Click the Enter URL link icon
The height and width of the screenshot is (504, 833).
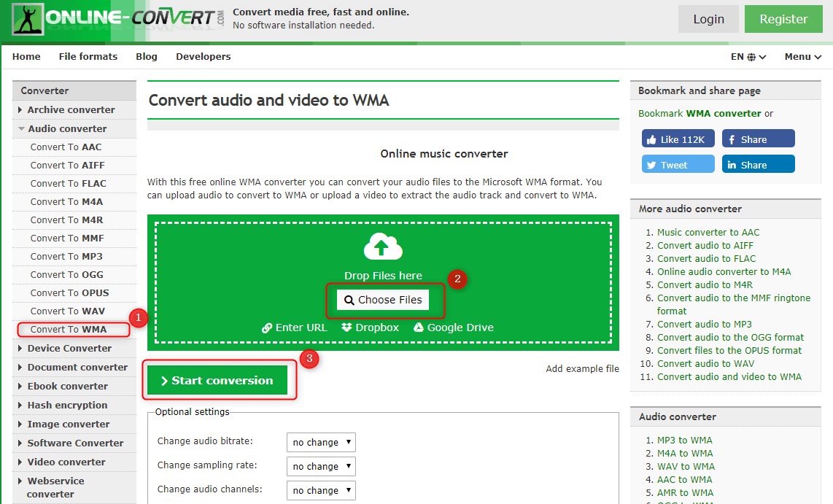click(267, 328)
